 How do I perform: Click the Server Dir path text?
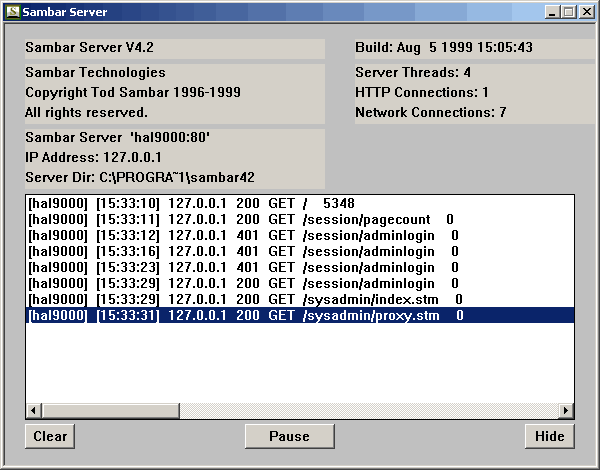tap(140, 177)
